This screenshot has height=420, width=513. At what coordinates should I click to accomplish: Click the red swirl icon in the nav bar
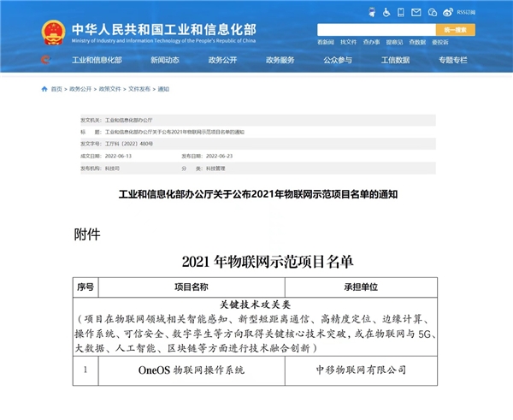(x=46, y=60)
